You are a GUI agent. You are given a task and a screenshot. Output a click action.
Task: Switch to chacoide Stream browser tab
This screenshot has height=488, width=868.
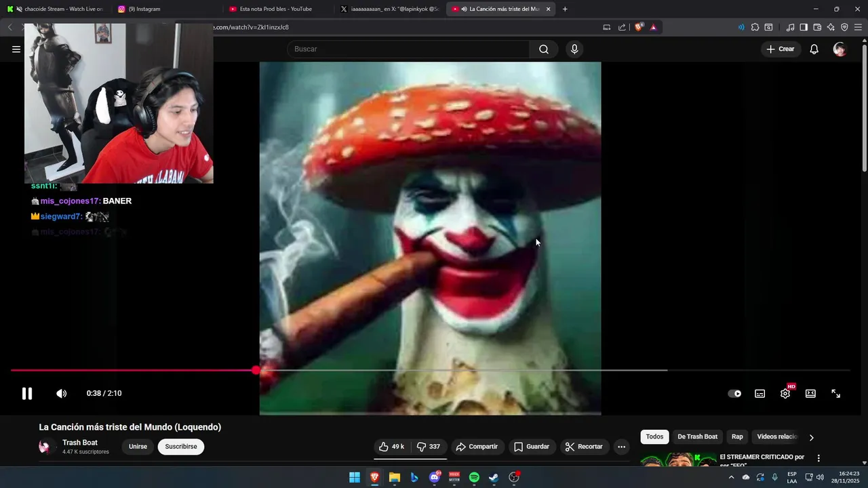56,9
